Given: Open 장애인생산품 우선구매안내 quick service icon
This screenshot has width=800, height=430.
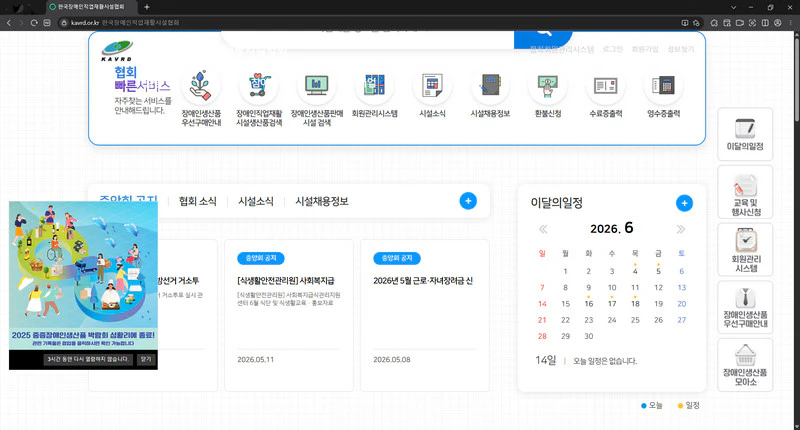Looking at the screenshot, I should pyautogui.click(x=201, y=86).
